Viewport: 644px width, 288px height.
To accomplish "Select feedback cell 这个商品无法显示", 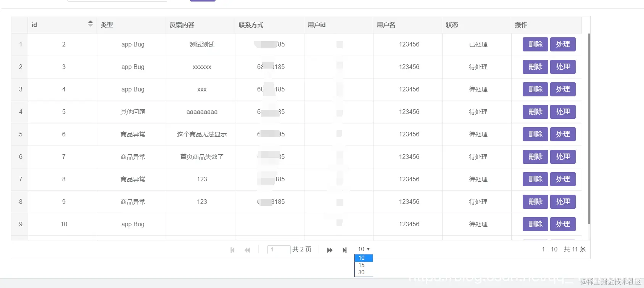I will (x=201, y=134).
